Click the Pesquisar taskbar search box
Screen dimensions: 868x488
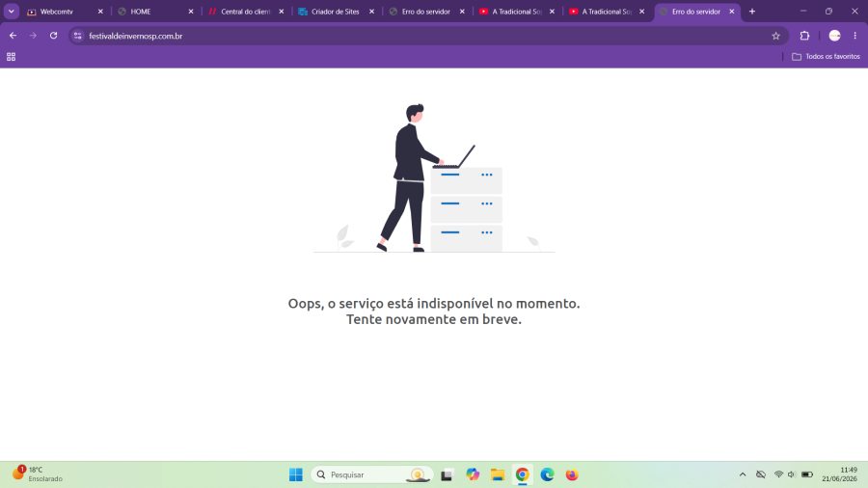(372, 474)
